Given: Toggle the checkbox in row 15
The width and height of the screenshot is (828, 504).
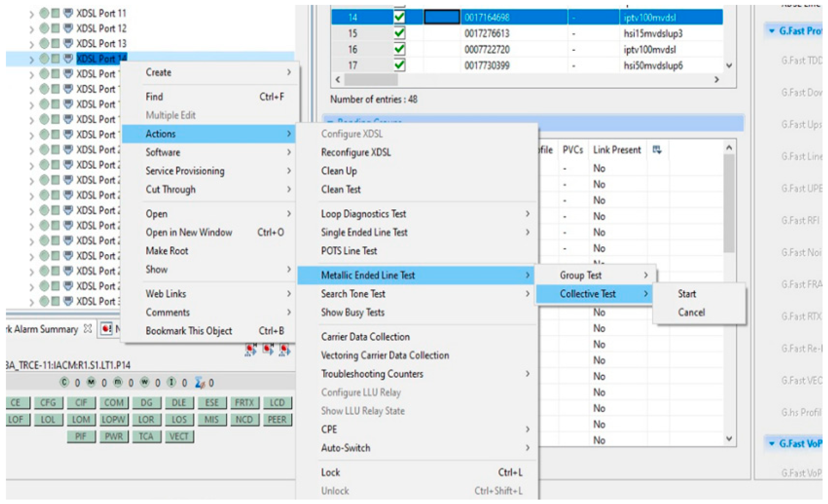Looking at the screenshot, I should (x=399, y=33).
